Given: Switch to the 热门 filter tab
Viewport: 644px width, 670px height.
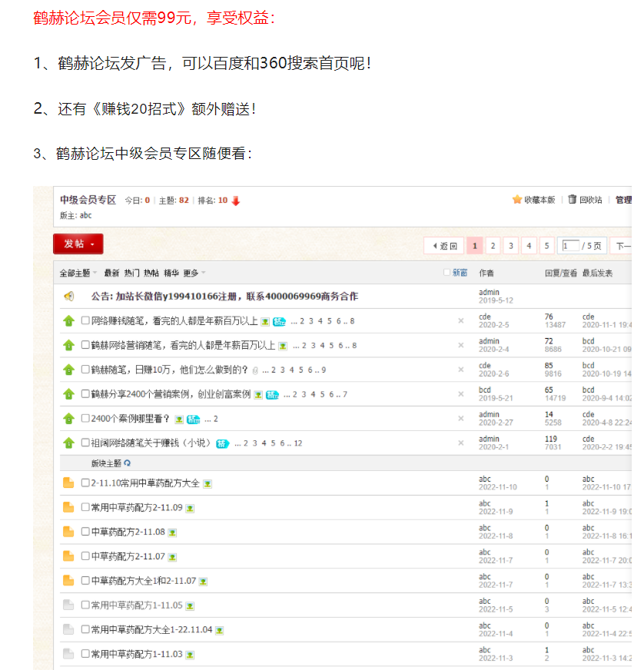Looking at the screenshot, I should [x=131, y=273].
